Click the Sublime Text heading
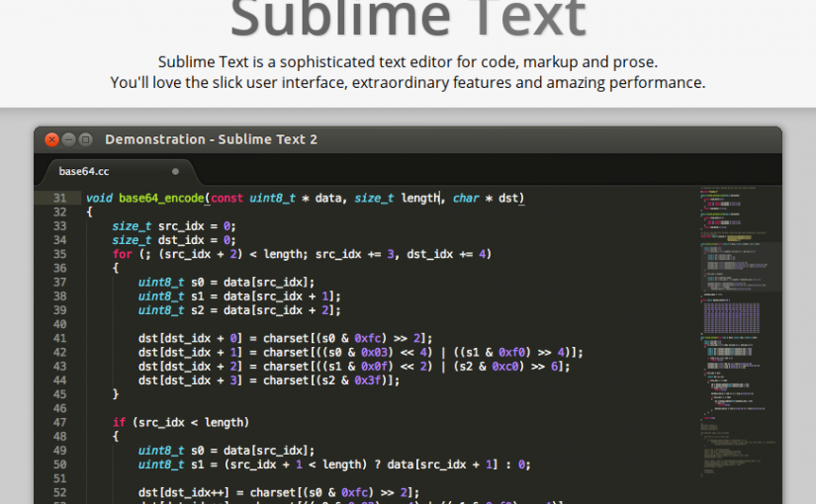The width and height of the screenshot is (816, 504). 408,18
